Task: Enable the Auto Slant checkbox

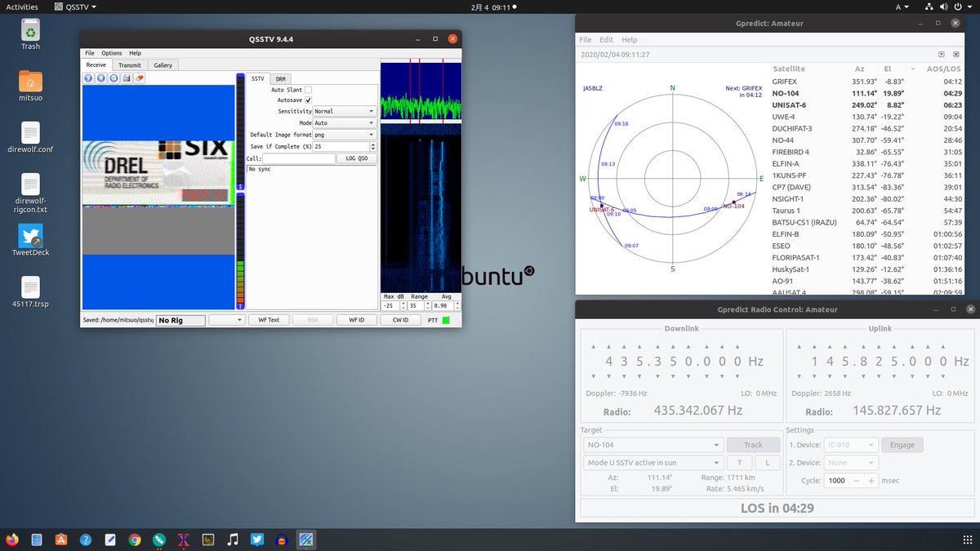Action: click(x=308, y=90)
